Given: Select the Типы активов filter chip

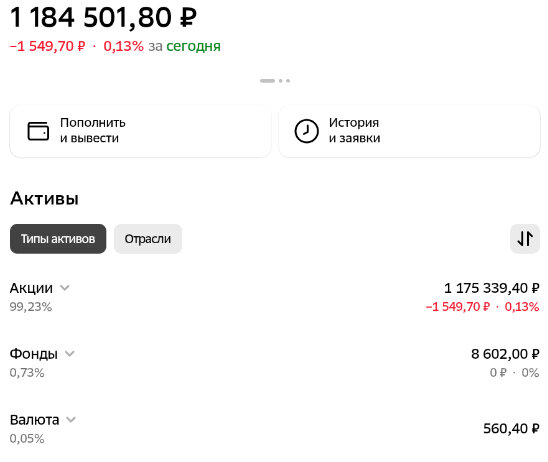Looking at the screenshot, I should pyautogui.click(x=58, y=239).
